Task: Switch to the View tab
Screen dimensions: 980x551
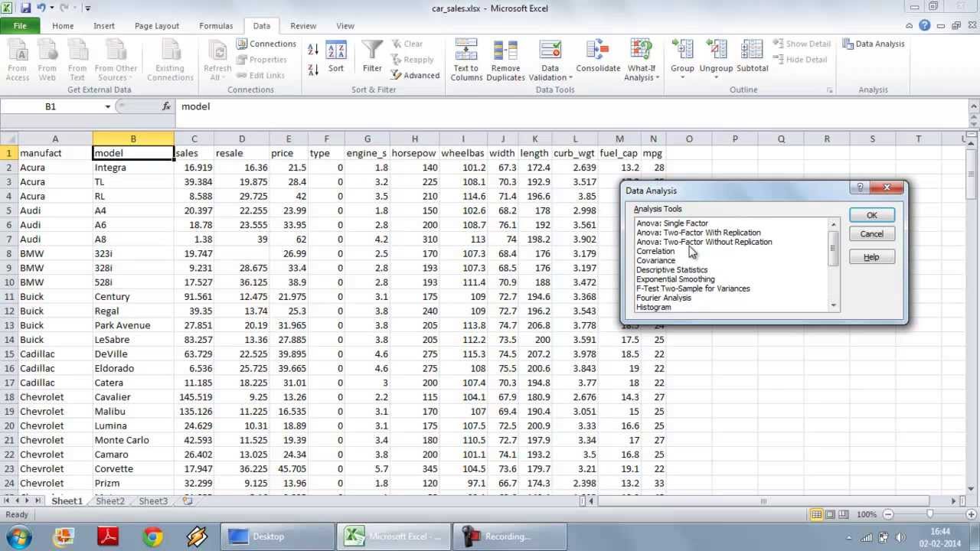Action: coord(345,25)
